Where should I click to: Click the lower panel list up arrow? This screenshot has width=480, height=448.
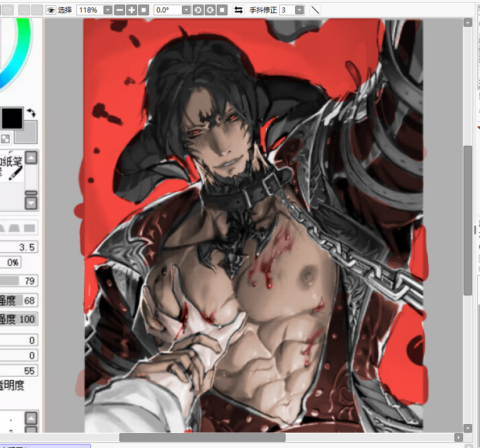[x=31, y=418]
